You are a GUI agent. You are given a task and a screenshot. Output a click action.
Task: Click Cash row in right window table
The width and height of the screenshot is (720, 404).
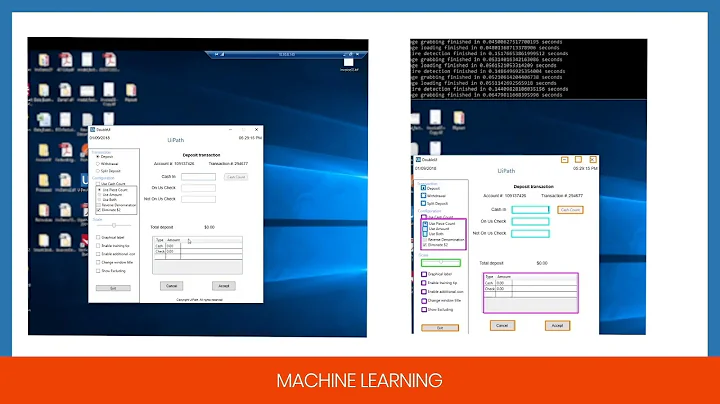(x=531, y=283)
